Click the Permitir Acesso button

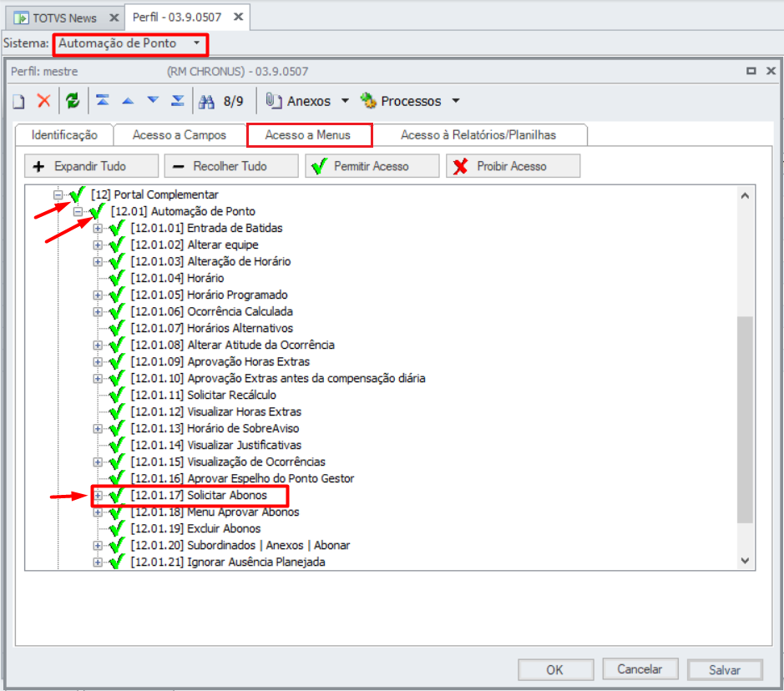click(x=372, y=166)
